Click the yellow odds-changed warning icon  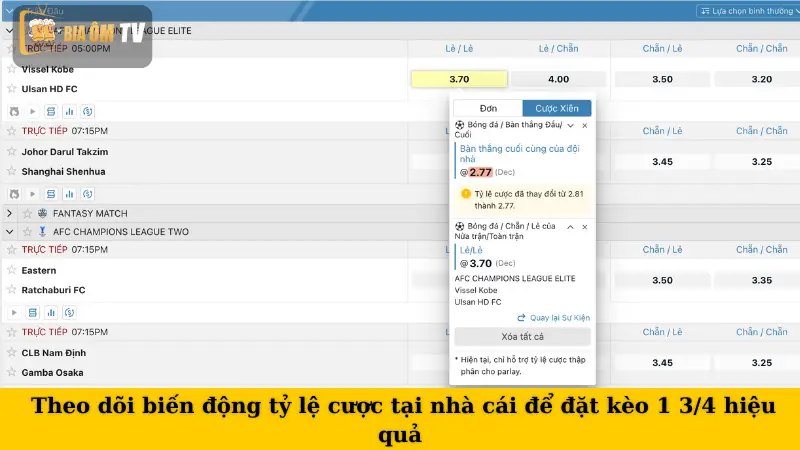(x=466, y=194)
